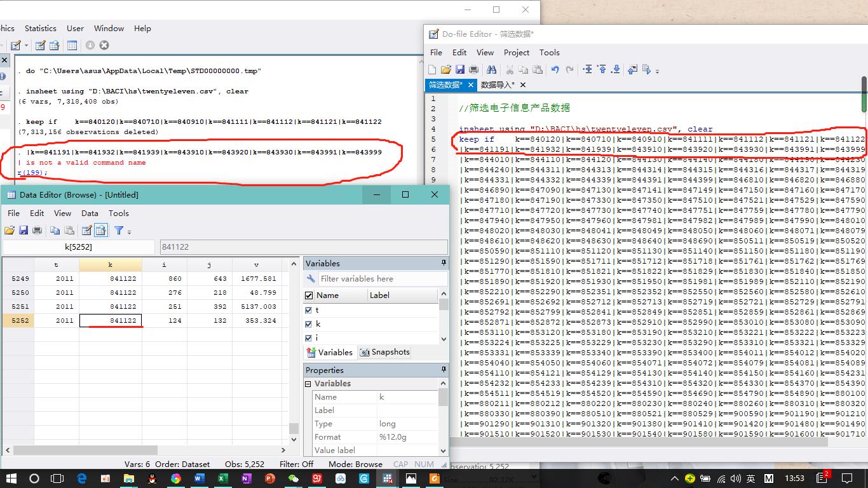Cut selection in Do-file Editor toolbar

509,69
